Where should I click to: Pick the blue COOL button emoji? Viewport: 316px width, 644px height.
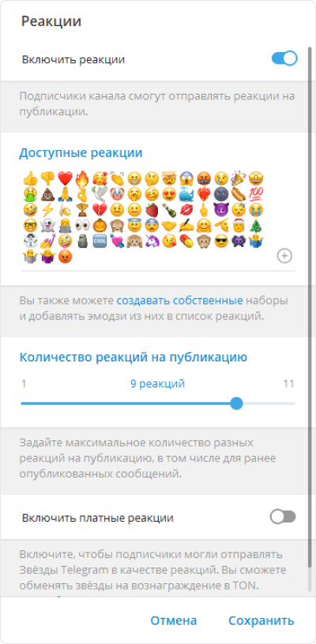pos(99,242)
